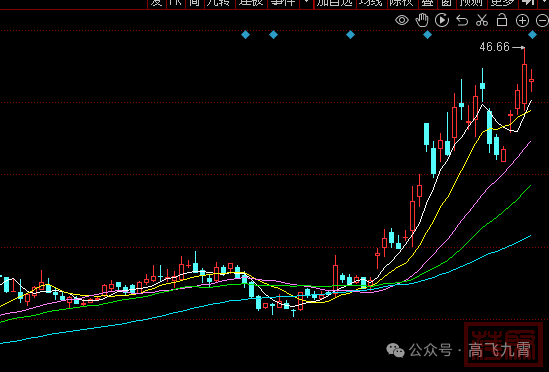The height and width of the screenshot is (372, 549).
Task: Start the chart replay play button
Action: [442, 20]
